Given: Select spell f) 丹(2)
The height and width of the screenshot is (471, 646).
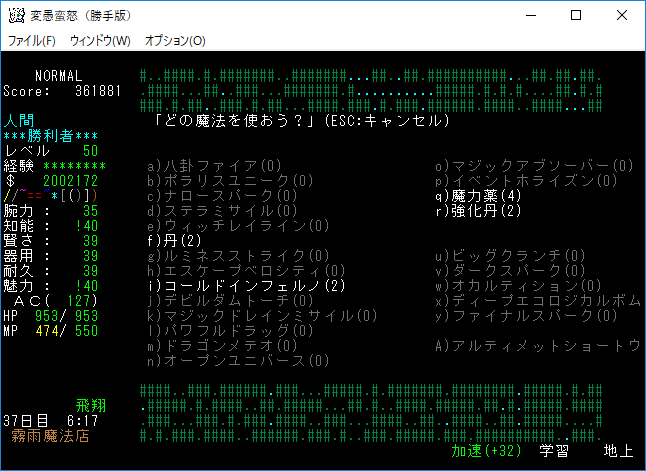Looking at the screenshot, I should pyautogui.click(x=175, y=241).
